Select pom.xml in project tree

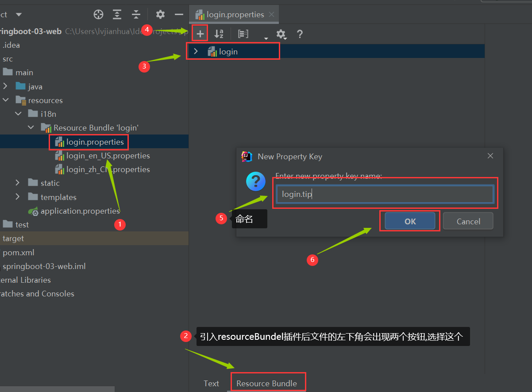[x=18, y=253]
